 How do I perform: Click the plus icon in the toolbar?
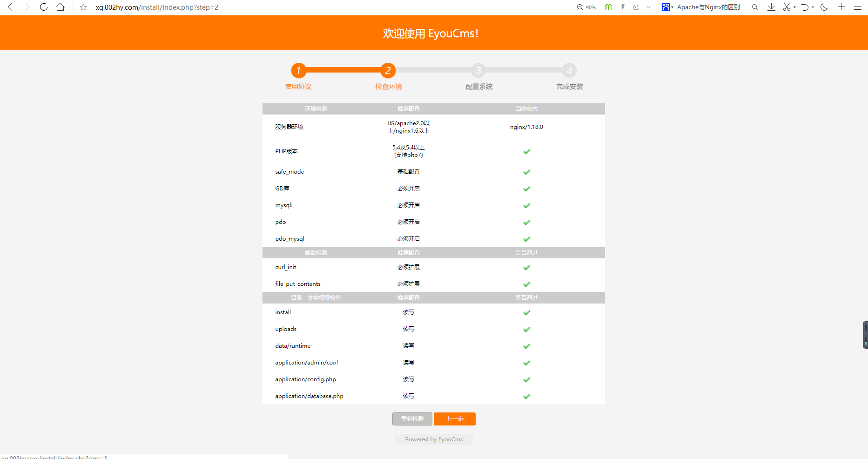point(841,7)
